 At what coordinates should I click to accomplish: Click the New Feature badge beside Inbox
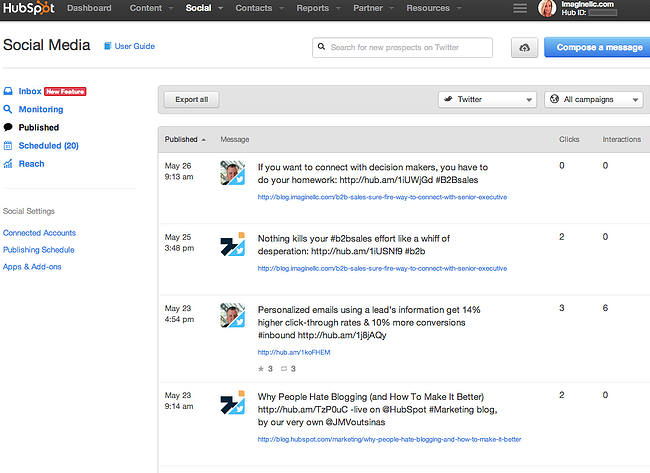point(65,92)
